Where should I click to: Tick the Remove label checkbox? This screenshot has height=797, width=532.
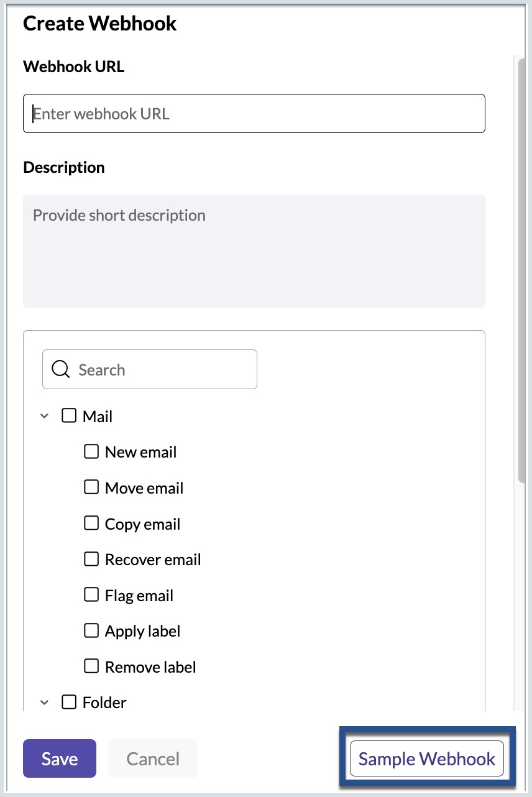tap(91, 666)
